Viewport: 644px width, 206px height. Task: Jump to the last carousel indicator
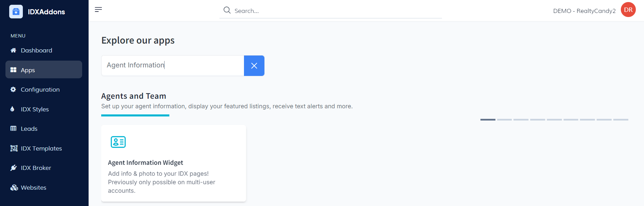click(x=620, y=120)
